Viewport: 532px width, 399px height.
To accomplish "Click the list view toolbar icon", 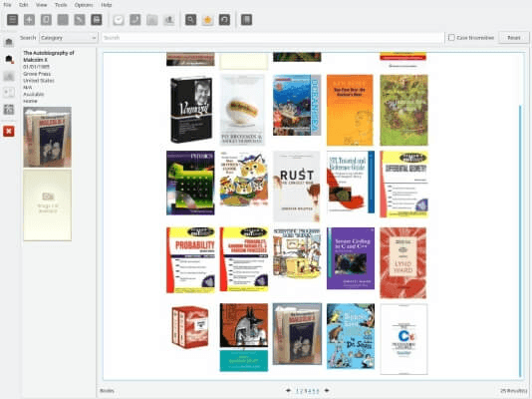I will click(x=13, y=20).
